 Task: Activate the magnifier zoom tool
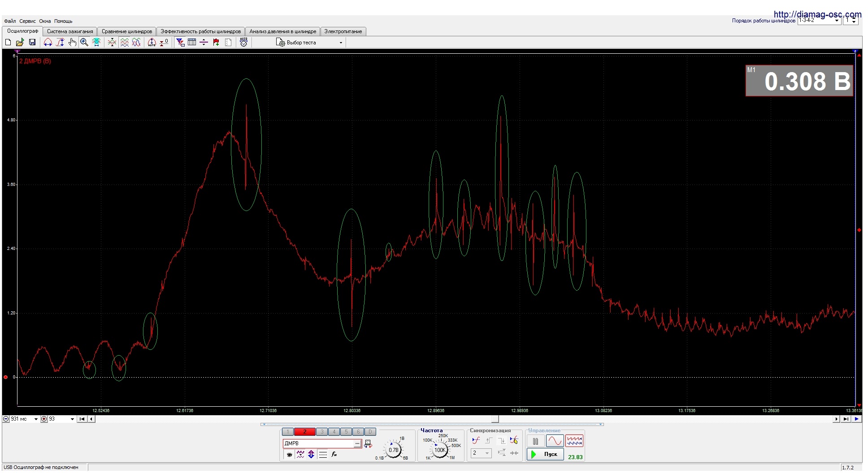84,42
